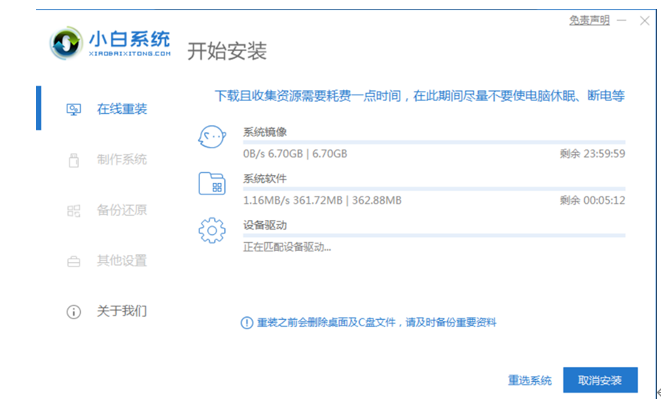This screenshot has height=406, width=661.
Task: Click the 系统镜像 download progress bar
Action: point(434,143)
